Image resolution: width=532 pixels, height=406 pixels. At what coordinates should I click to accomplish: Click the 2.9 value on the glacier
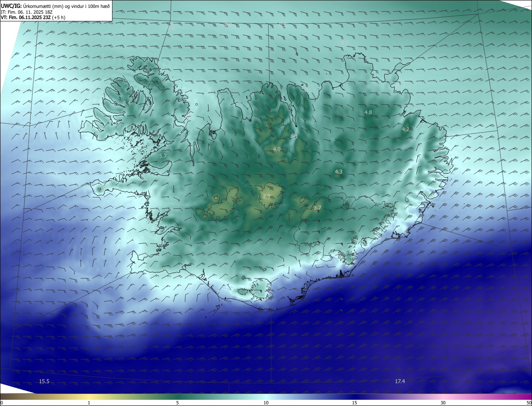click(x=266, y=196)
